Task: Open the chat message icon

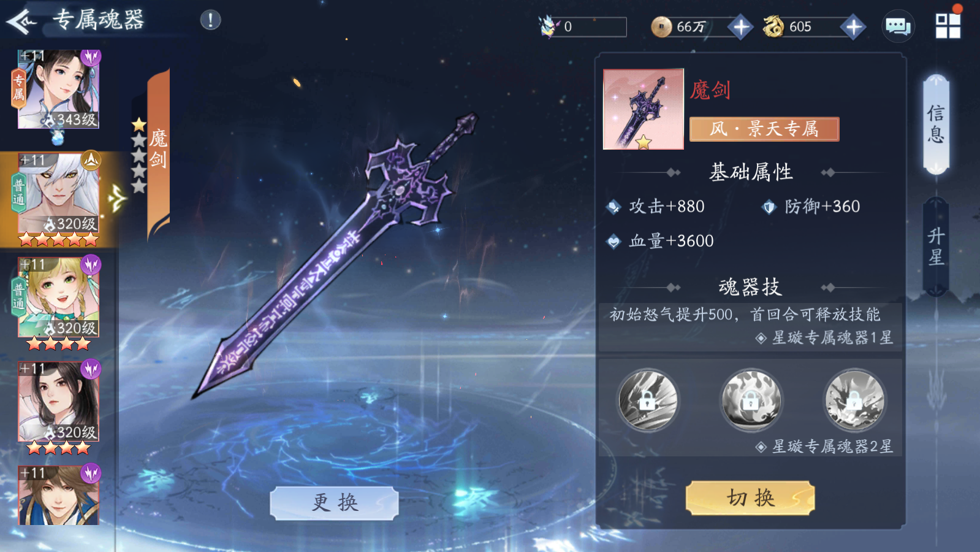Action: point(898,26)
